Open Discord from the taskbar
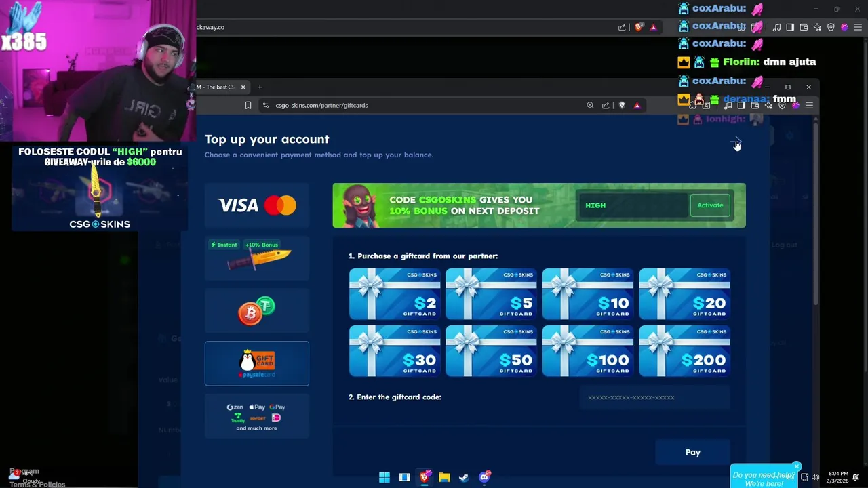This screenshot has width=868, height=488. [x=484, y=477]
